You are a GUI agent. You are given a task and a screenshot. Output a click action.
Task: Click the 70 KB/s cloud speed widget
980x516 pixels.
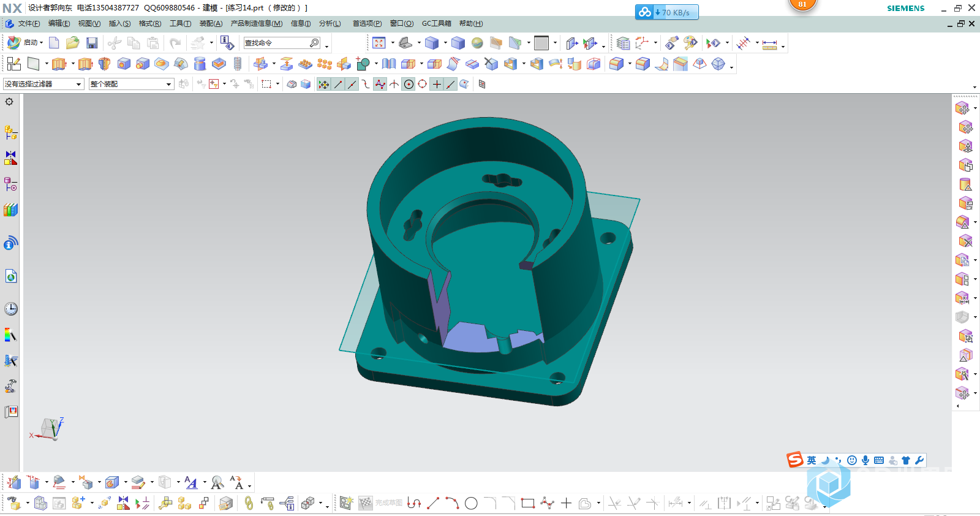click(667, 12)
